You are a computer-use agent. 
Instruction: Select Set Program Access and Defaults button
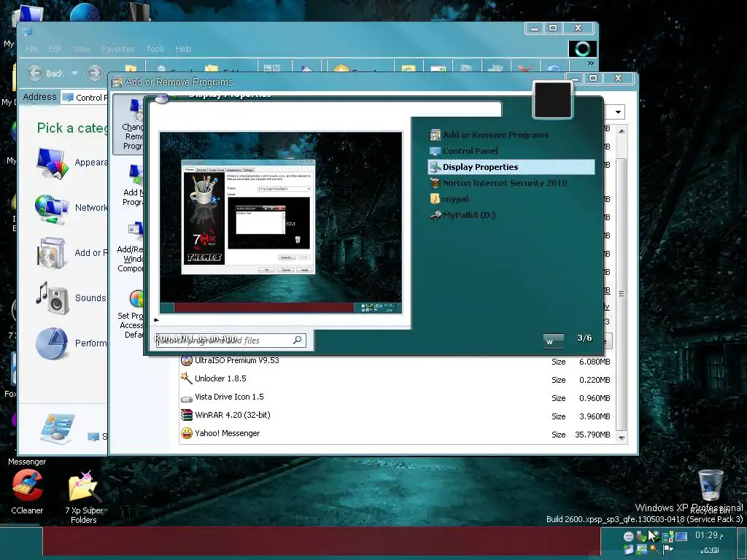tap(131, 314)
